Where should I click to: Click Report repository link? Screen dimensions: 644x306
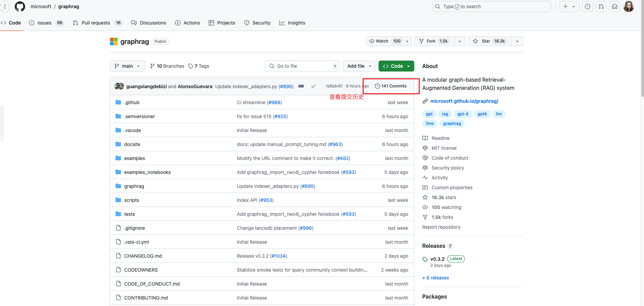point(441,227)
